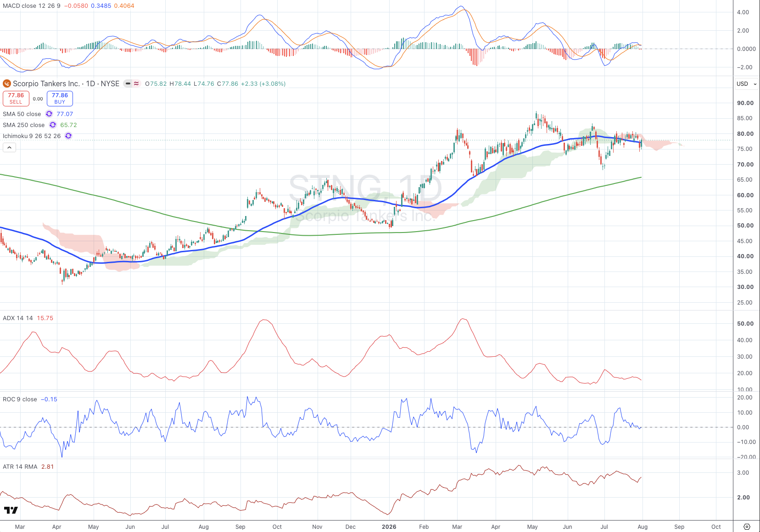The image size is (760, 532).
Task: Click the 90.00 price scale label
Action: point(745,103)
